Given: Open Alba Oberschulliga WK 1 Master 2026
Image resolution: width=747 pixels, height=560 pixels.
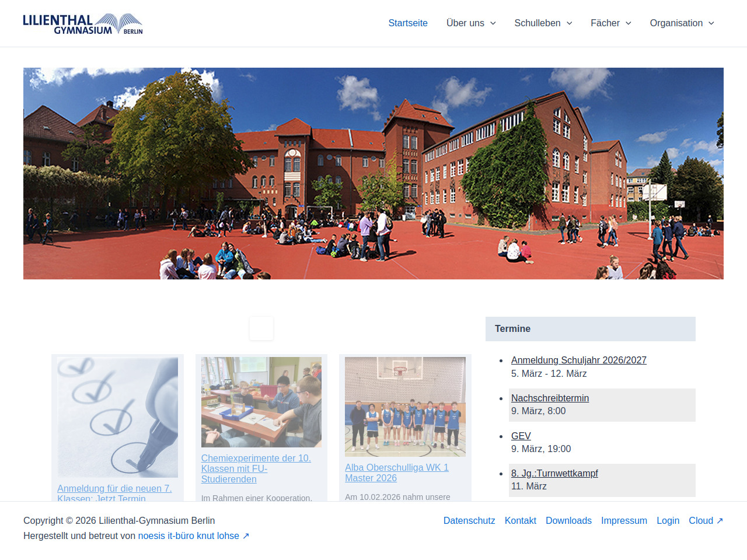Looking at the screenshot, I should [x=396, y=473].
